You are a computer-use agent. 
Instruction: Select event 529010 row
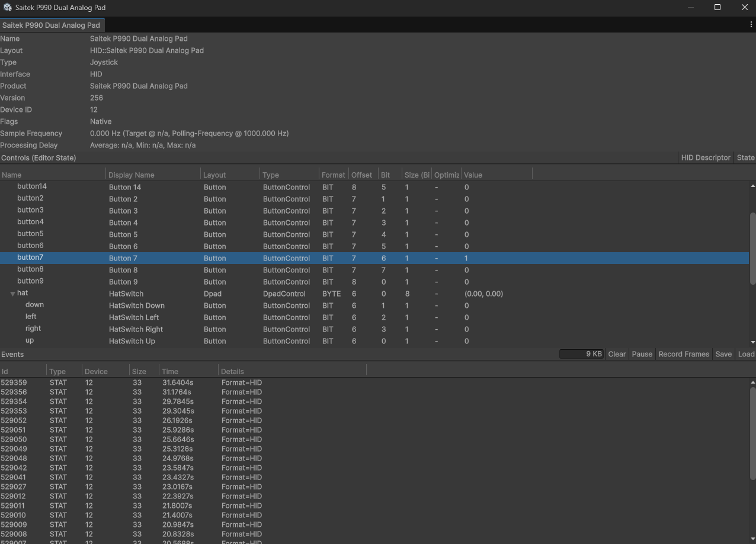click(x=374, y=515)
